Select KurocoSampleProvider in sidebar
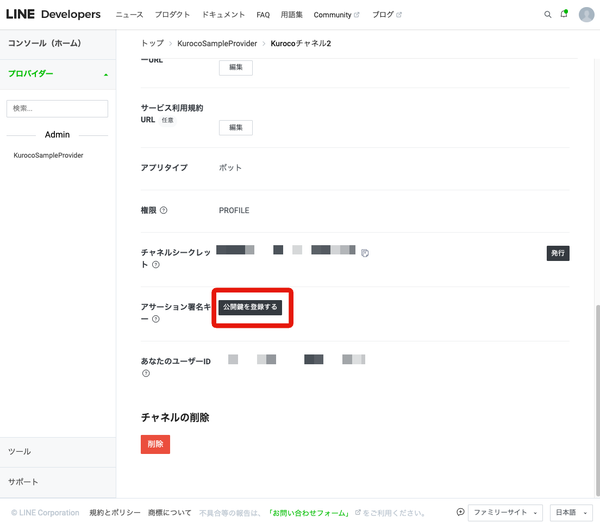Image resolution: width=600 pixels, height=523 pixels. 48,155
